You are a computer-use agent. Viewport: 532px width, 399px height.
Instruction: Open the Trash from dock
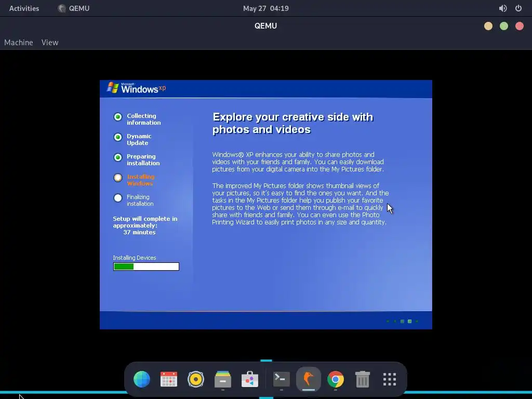point(362,379)
